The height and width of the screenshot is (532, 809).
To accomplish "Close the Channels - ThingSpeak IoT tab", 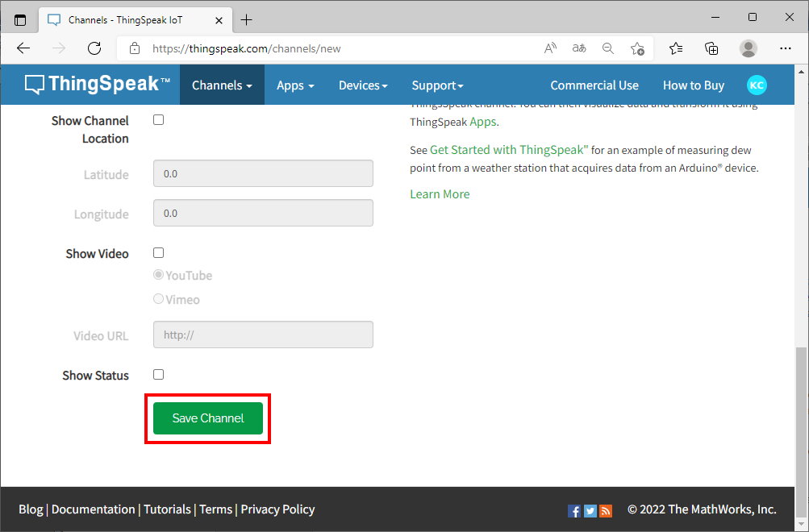I will 219,20.
